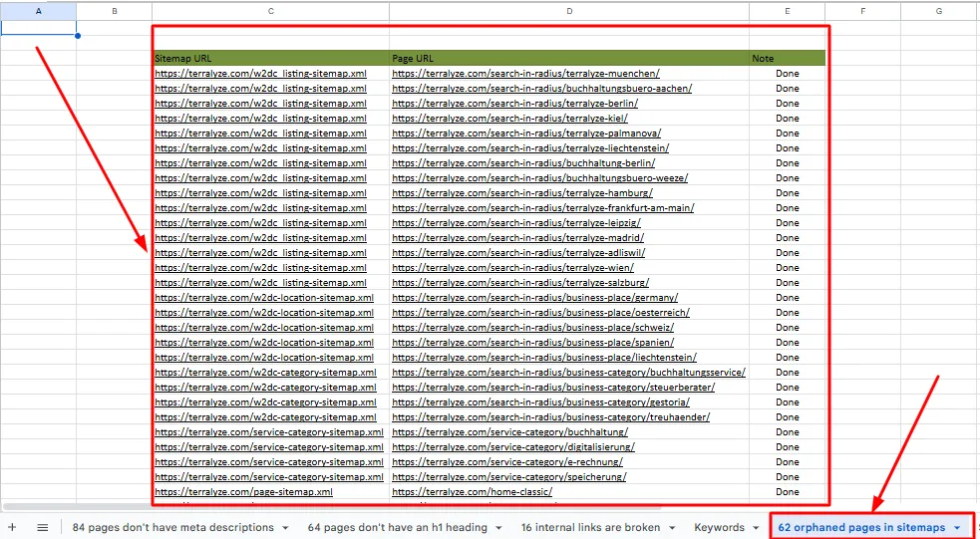Open the business-place/germany page link
This screenshot has height=539, width=980.
coord(535,298)
